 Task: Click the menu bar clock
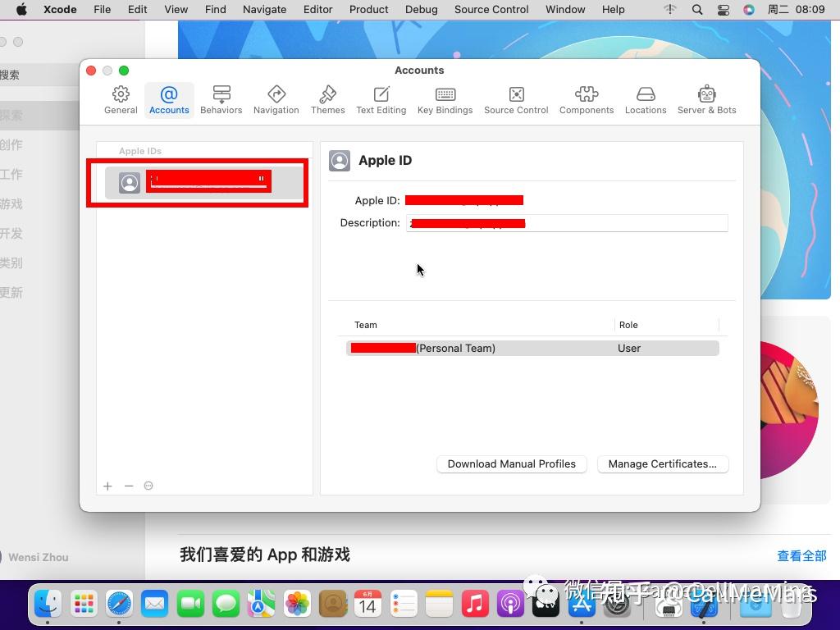pyautogui.click(x=796, y=10)
